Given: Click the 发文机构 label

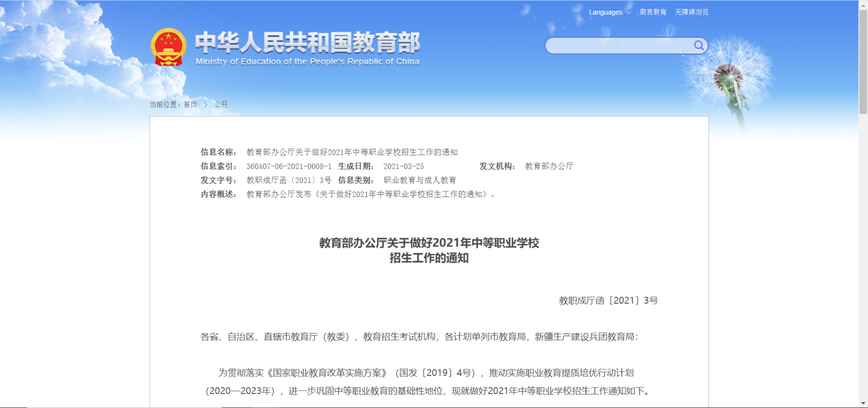Looking at the screenshot, I should point(497,167).
